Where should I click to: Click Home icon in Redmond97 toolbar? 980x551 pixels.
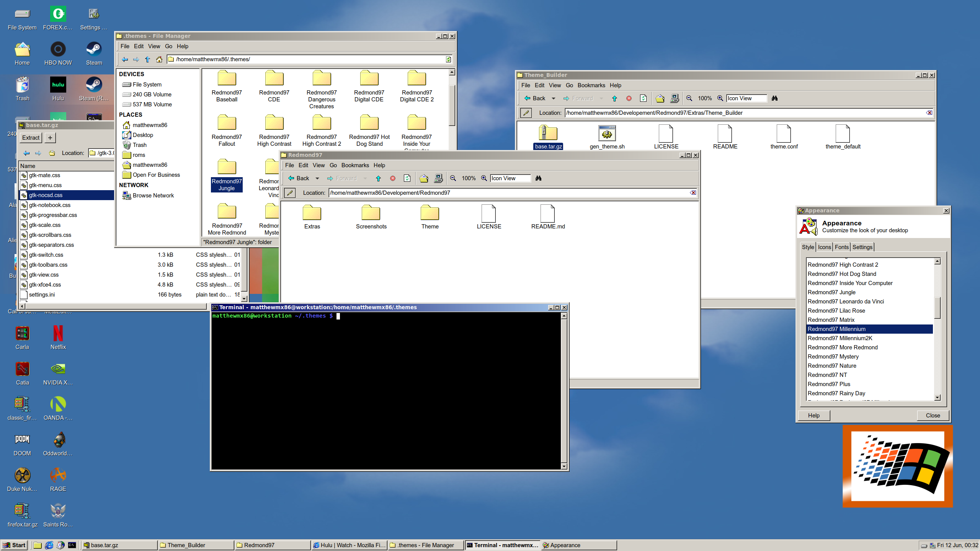[423, 178]
